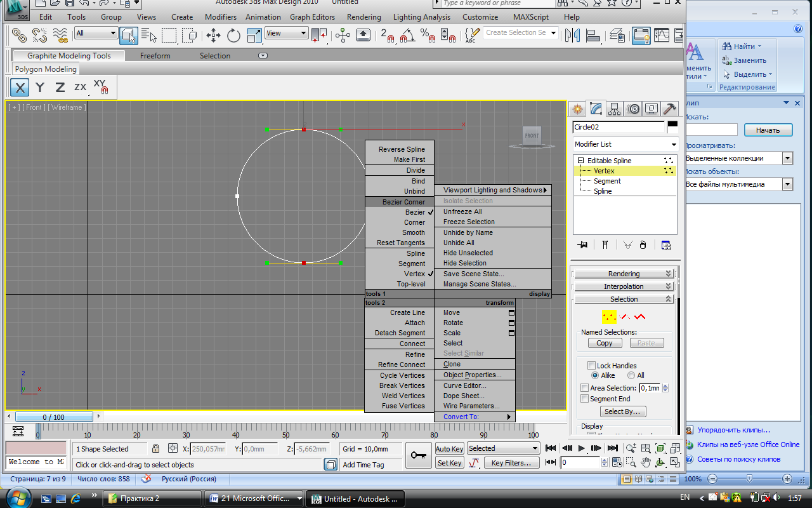Choose Weld Vertices in quad menu
Screen dimensions: 812x508
tap(400, 396)
